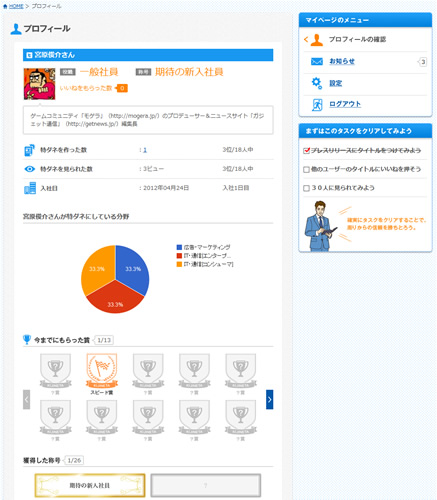Click the HOME breadcrumb link
Screen dimensions: 437x500
16,6
